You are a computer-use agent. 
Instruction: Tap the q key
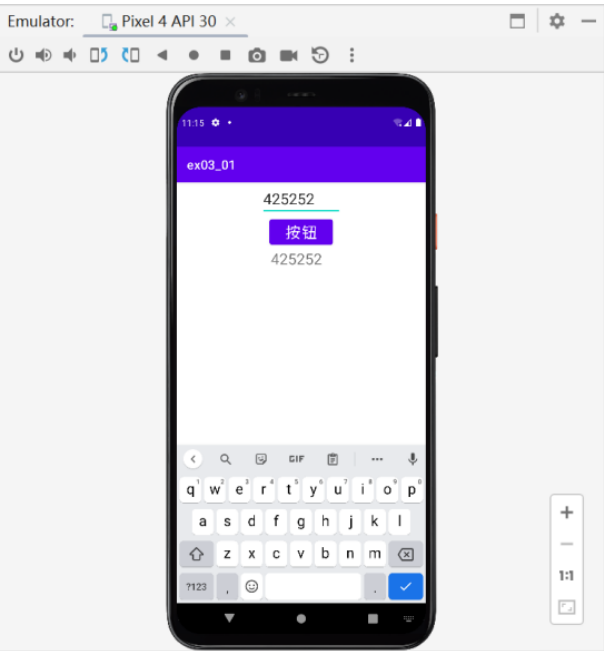click(x=191, y=490)
